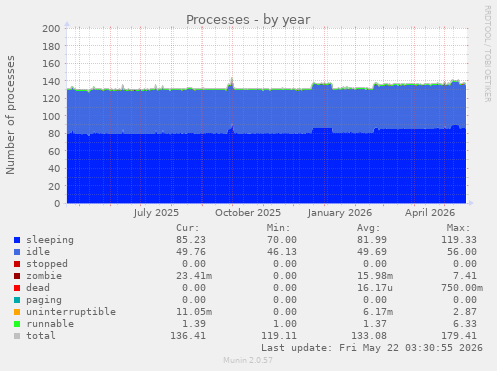Select runnable current value 1.39
Screen dimensions: 497x371
click(194, 324)
